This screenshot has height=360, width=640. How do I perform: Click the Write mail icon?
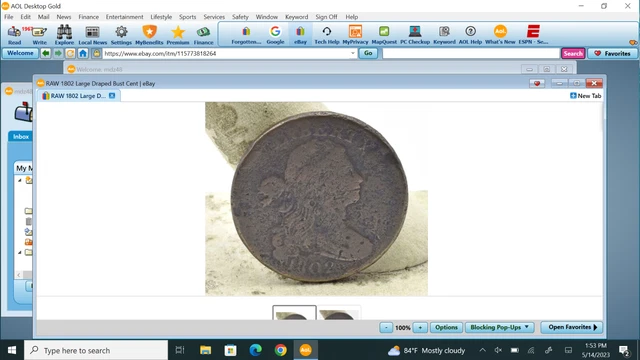pyautogui.click(x=39, y=35)
